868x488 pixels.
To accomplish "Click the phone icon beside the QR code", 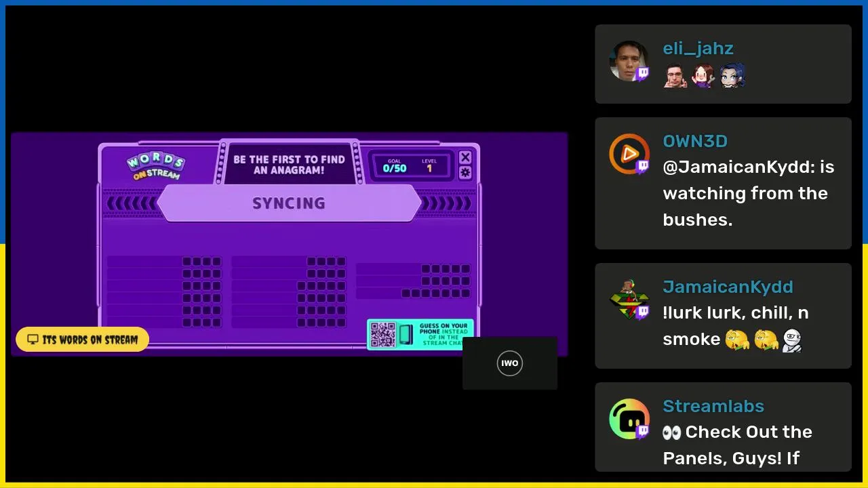I will point(406,335).
